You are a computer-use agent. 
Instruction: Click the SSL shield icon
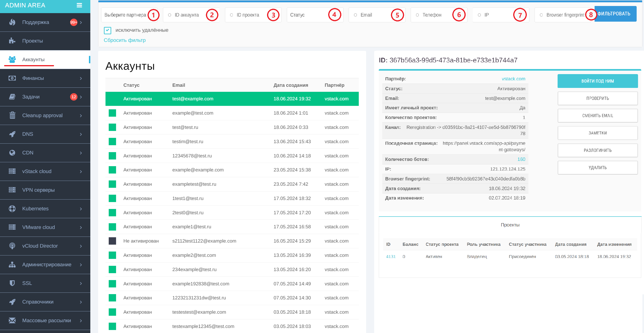(12, 283)
